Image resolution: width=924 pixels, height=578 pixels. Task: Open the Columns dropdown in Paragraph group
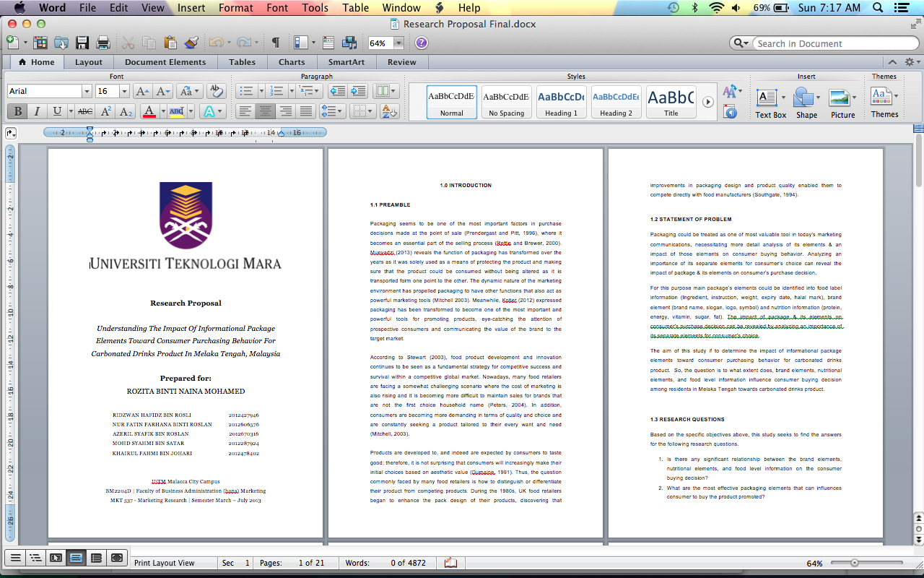tap(387, 91)
